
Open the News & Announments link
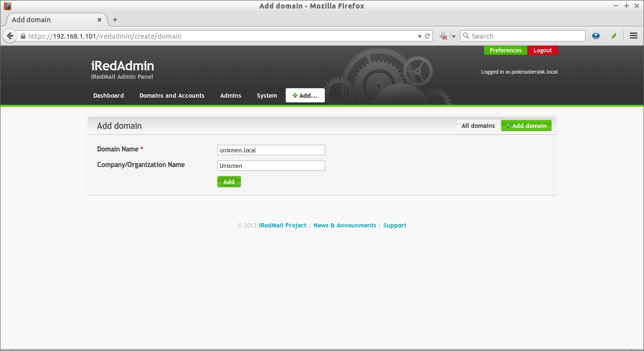coord(345,226)
